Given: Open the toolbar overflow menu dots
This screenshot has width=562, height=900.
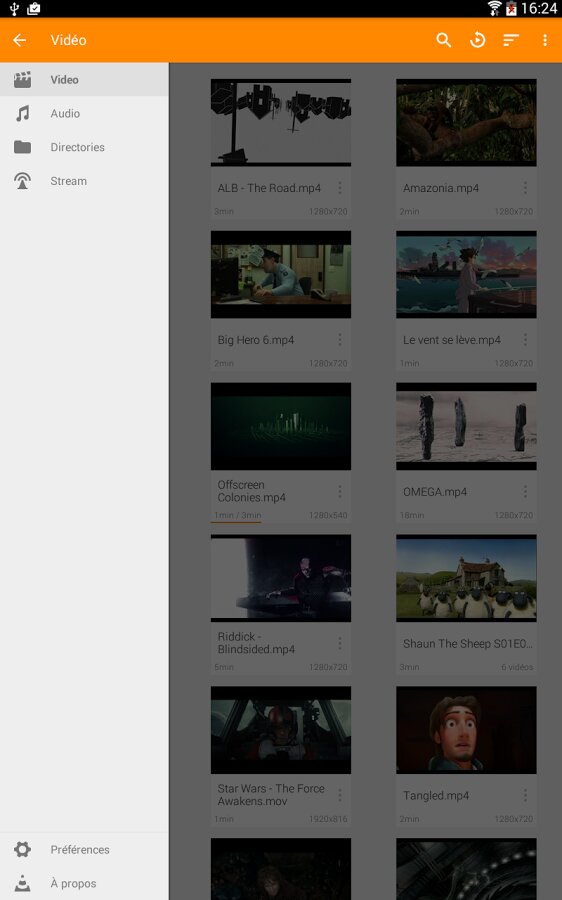Looking at the screenshot, I should click(545, 40).
